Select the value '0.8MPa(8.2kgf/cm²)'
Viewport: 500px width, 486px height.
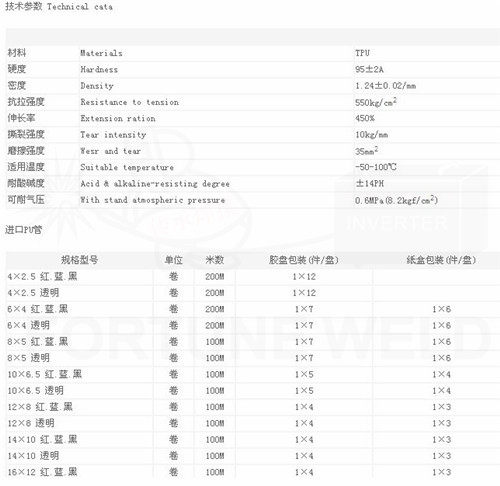coord(396,200)
